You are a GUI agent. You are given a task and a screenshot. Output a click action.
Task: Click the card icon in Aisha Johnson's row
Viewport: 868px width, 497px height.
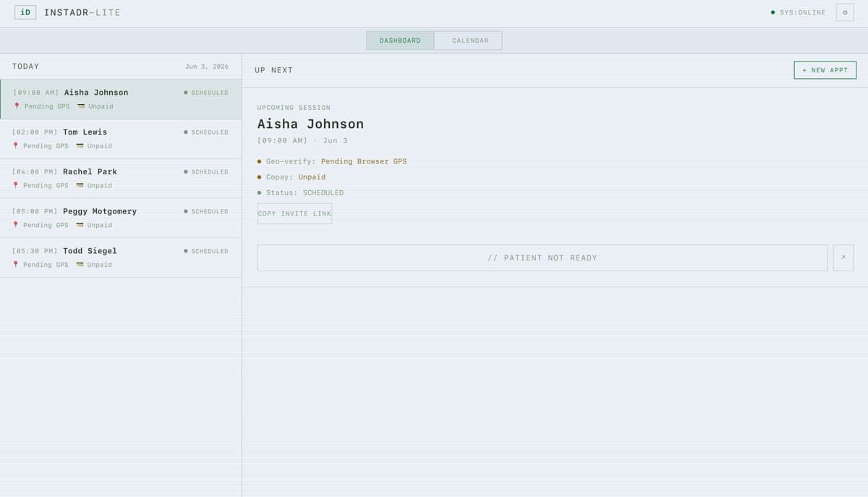point(81,106)
